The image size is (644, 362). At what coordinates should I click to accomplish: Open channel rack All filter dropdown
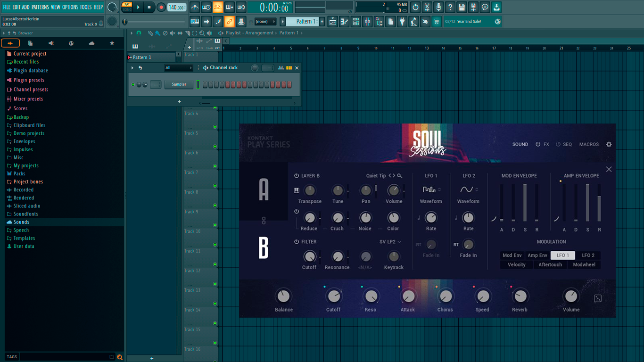[178, 68]
